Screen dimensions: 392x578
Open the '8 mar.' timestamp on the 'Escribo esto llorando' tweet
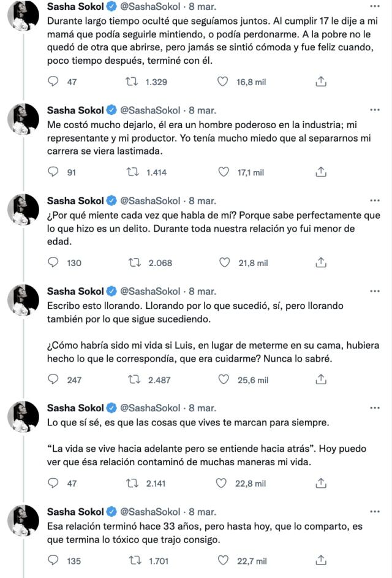pyautogui.click(x=202, y=291)
